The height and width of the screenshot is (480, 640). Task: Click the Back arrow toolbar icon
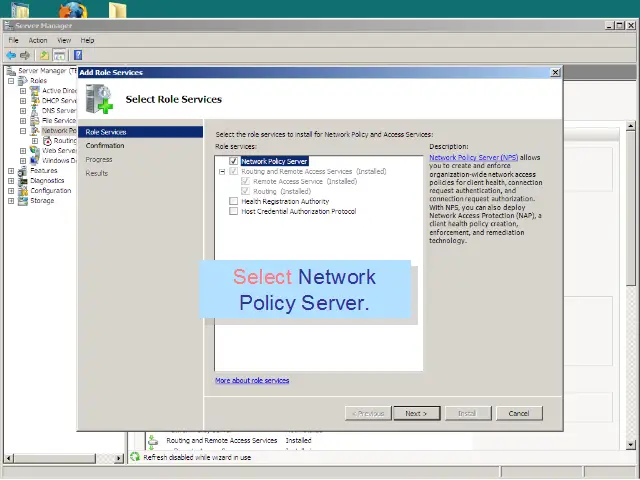tap(10, 55)
